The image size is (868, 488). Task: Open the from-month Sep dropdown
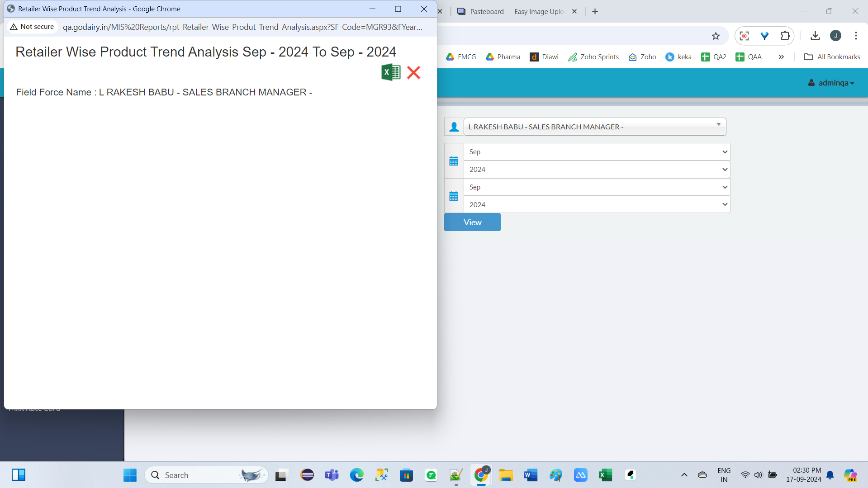(597, 152)
